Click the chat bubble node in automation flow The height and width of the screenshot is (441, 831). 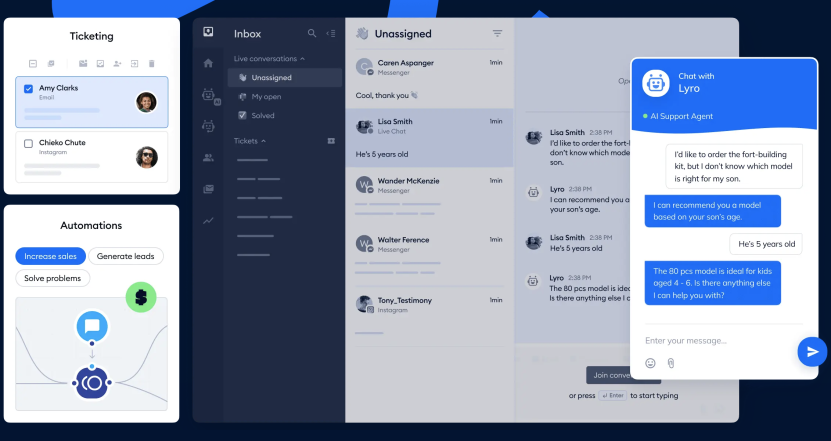pyautogui.click(x=92, y=326)
